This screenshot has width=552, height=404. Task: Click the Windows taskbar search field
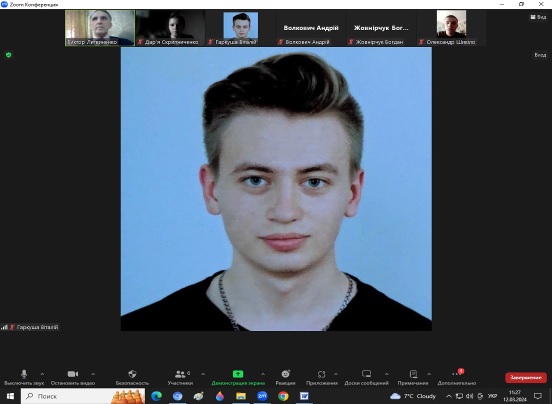[83, 396]
